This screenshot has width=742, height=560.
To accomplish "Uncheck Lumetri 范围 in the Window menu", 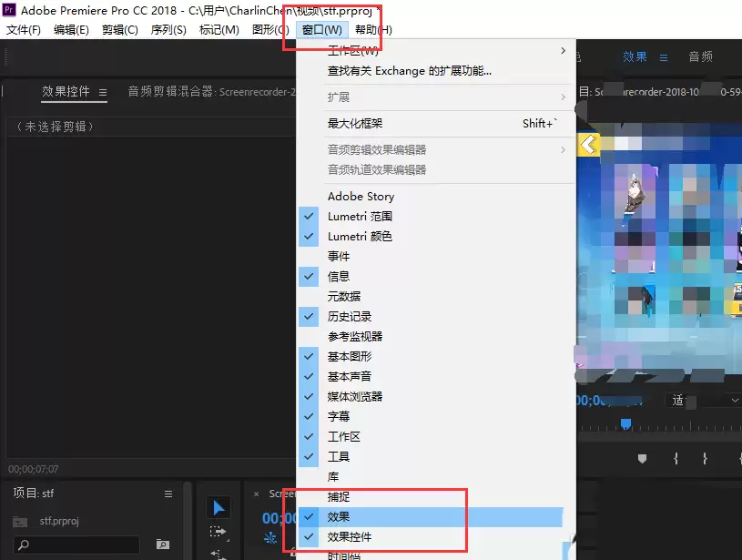I will (360, 216).
